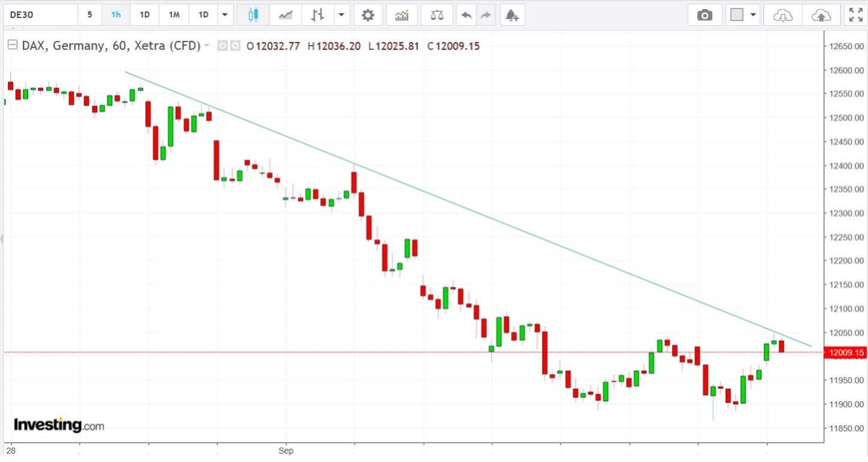Viewport: 868px width, 462px height.
Task: Select the candlestick chart style icon
Action: 253,14
